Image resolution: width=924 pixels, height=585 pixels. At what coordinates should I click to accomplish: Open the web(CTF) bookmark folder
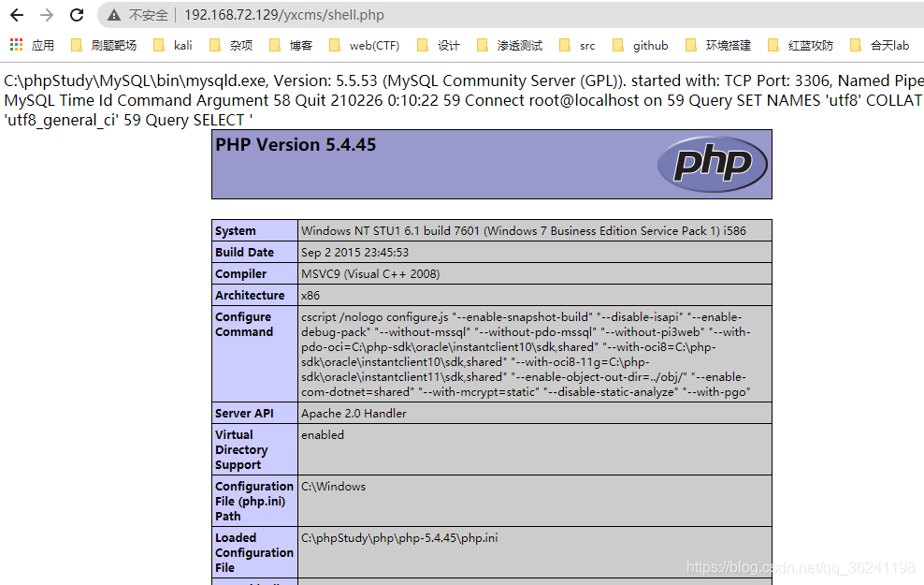coord(364,46)
